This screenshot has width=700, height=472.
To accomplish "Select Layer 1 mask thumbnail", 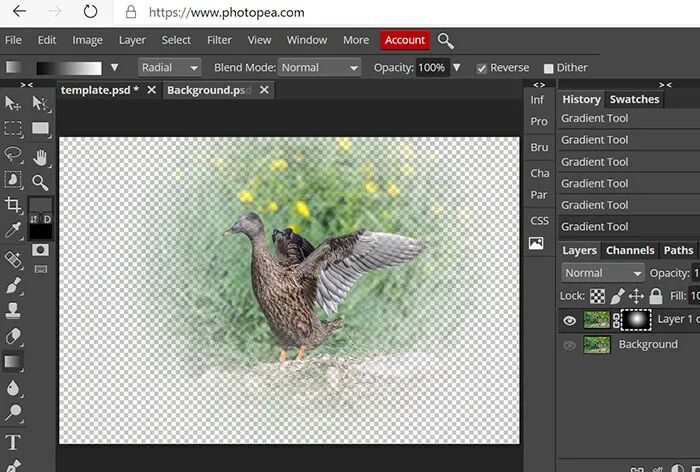I will pos(636,320).
